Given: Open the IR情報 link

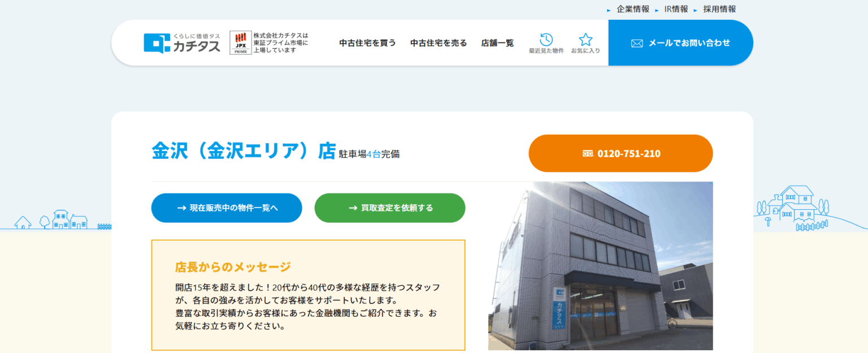Looking at the screenshot, I should click(x=676, y=9).
